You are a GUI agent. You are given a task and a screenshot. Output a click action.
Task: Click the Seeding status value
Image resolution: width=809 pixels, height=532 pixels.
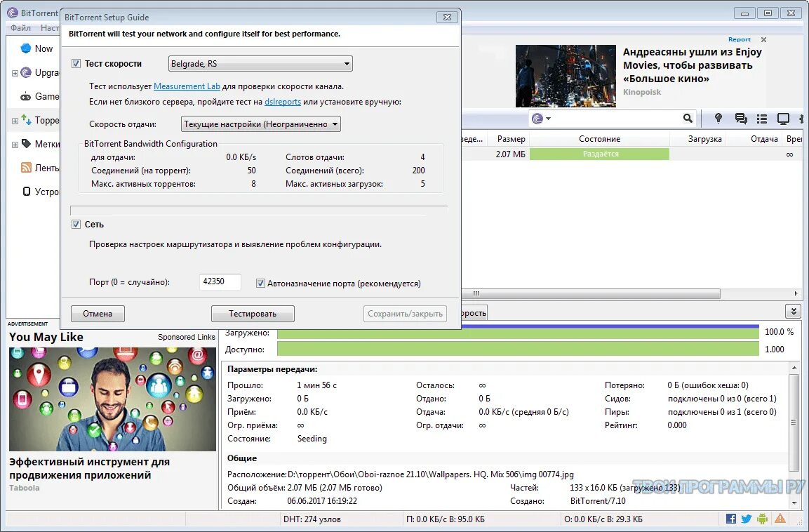click(312, 439)
